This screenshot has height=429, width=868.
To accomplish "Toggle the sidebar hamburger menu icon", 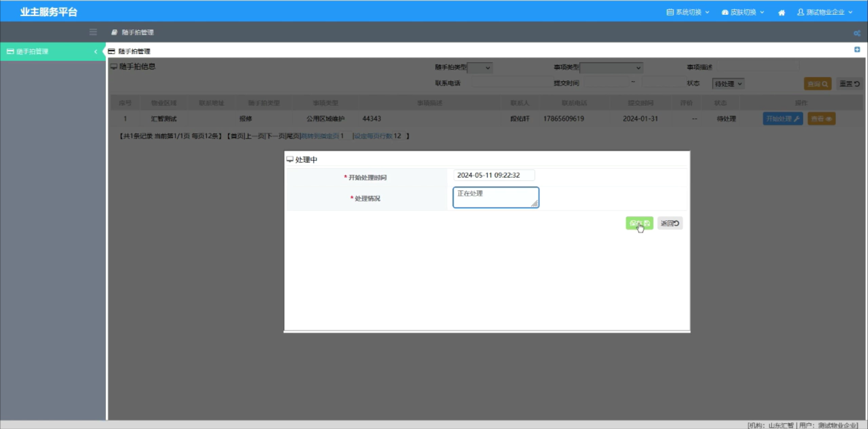I will pyautogui.click(x=93, y=32).
